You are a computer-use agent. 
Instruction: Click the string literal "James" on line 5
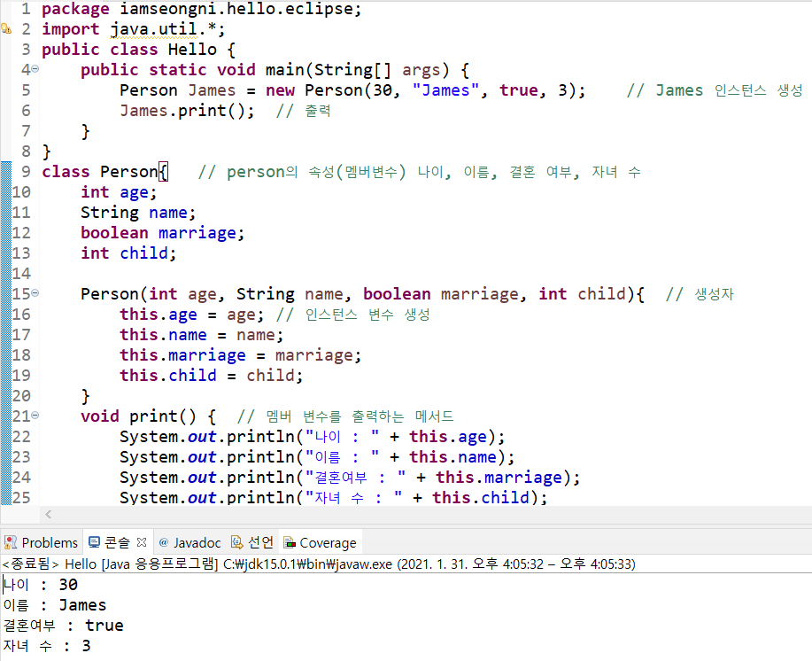pos(446,90)
